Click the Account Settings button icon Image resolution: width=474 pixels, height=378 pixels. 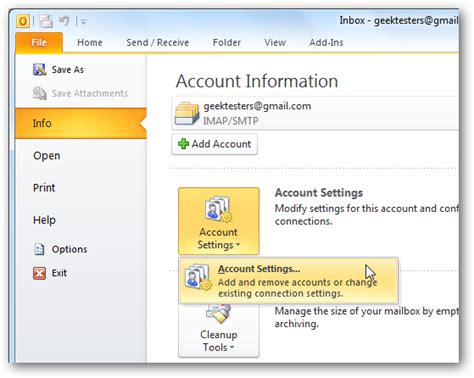click(218, 210)
